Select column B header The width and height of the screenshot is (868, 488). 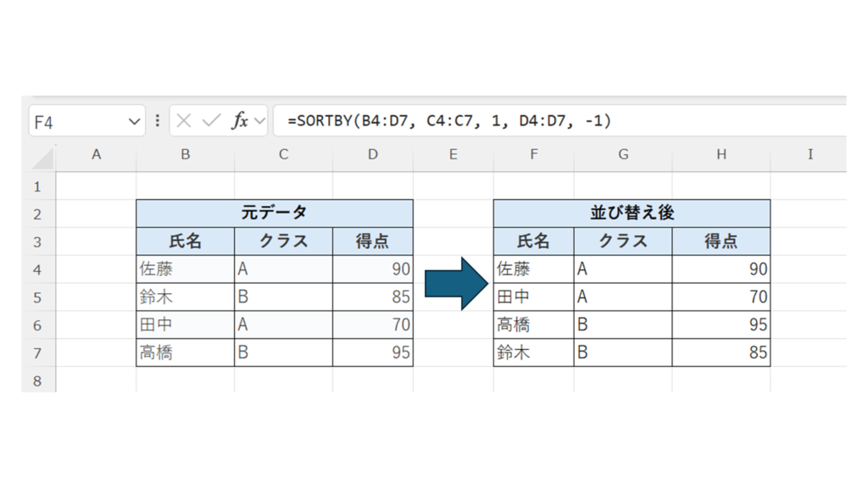[x=185, y=154]
